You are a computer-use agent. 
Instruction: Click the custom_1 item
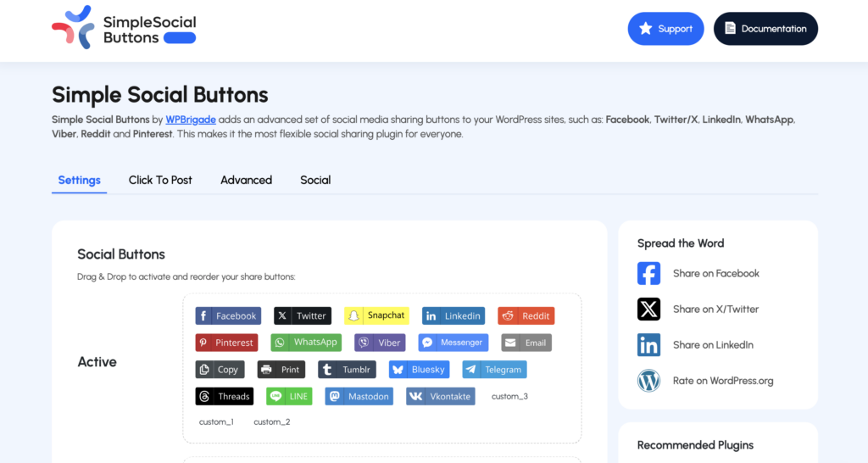216,422
